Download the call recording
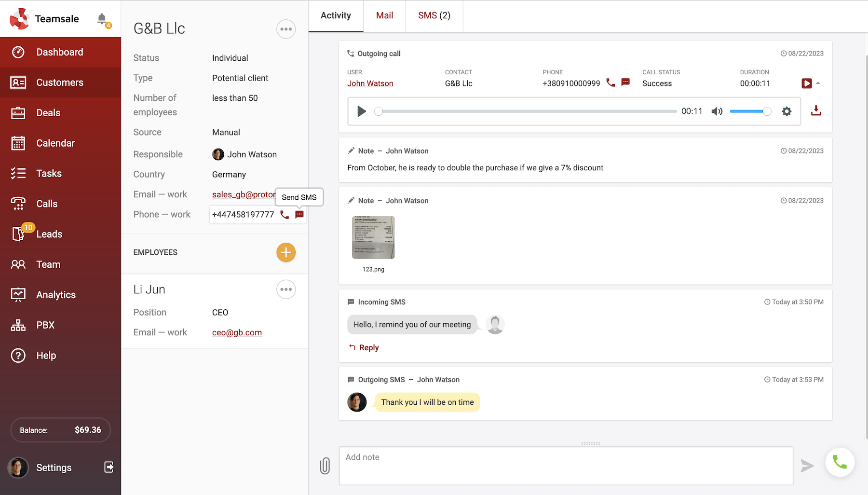The width and height of the screenshot is (868, 495). click(x=816, y=110)
